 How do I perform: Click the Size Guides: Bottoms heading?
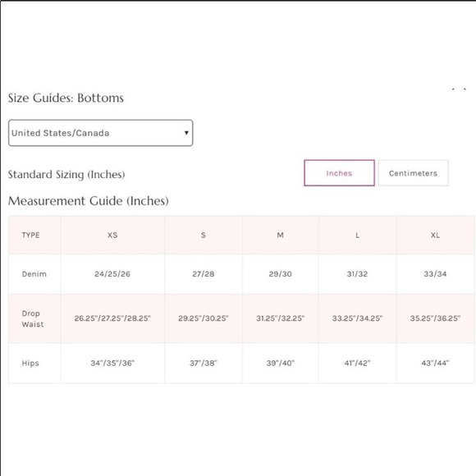point(66,98)
